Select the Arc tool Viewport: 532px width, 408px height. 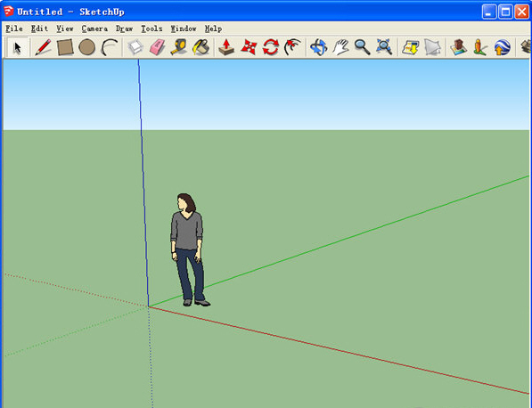(110, 47)
